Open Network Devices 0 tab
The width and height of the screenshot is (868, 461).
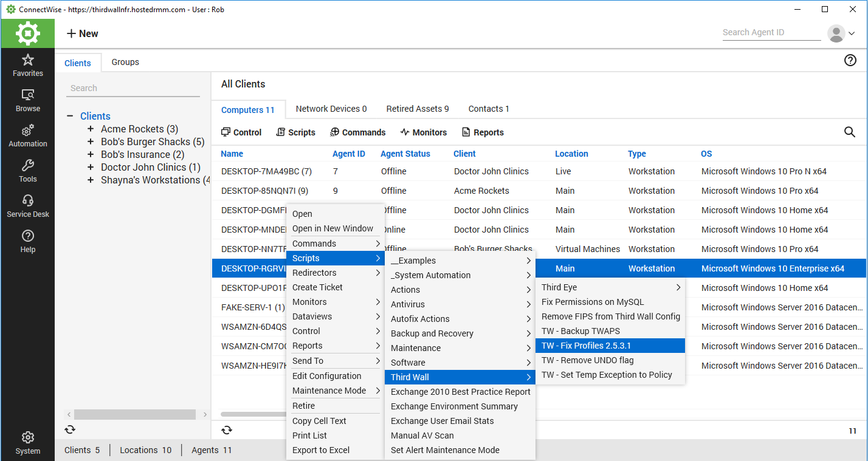(331, 109)
